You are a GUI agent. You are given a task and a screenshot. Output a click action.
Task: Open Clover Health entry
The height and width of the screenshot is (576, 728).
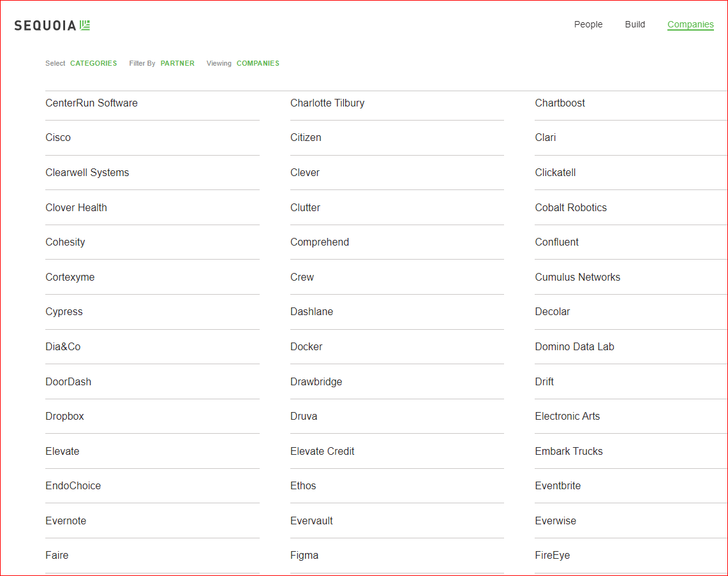coord(76,207)
